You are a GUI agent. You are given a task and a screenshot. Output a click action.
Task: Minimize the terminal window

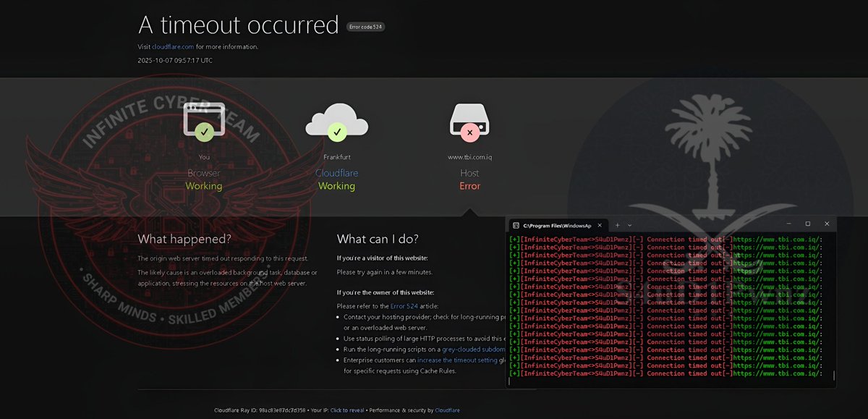788,224
